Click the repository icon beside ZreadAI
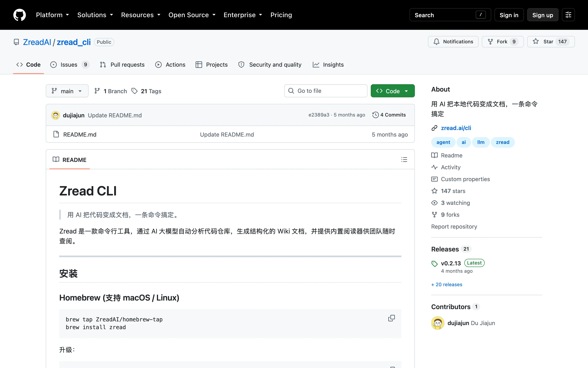 pos(16,42)
